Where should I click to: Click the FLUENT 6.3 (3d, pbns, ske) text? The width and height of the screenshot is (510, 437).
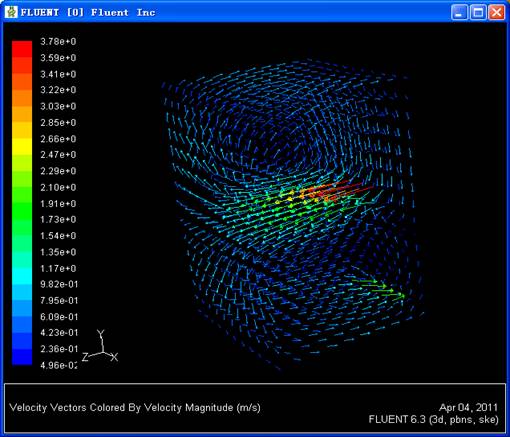click(434, 419)
